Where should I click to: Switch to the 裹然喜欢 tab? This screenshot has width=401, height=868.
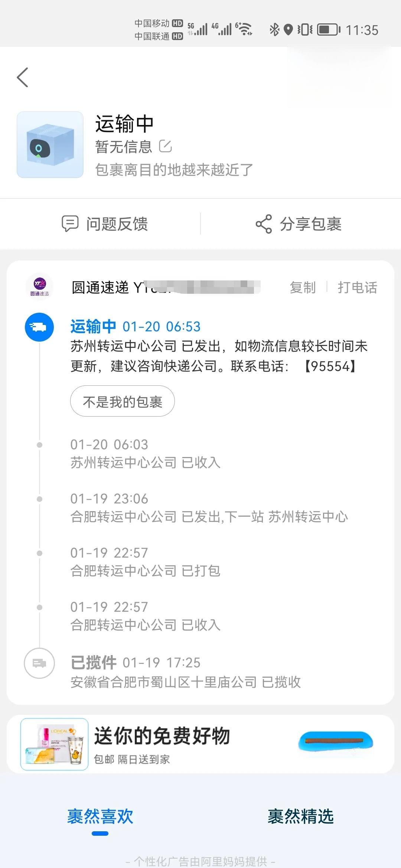pyautogui.click(x=100, y=816)
